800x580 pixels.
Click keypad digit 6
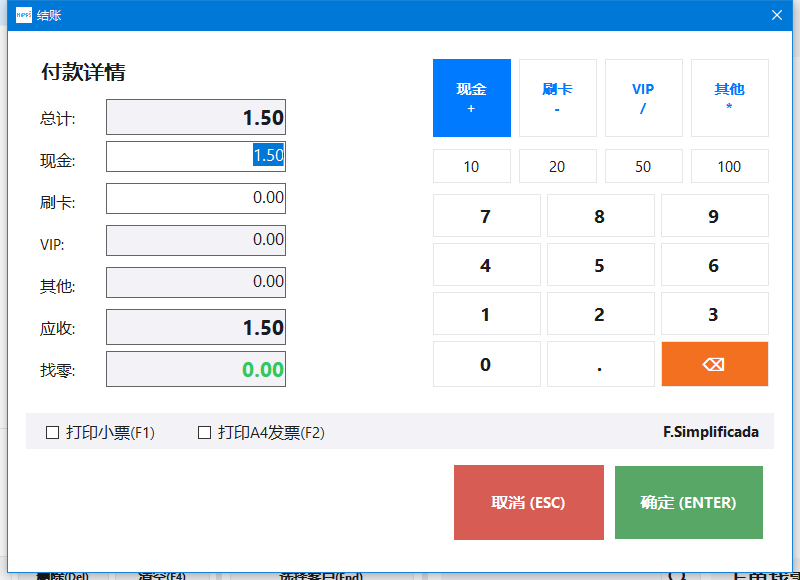pyautogui.click(x=714, y=265)
